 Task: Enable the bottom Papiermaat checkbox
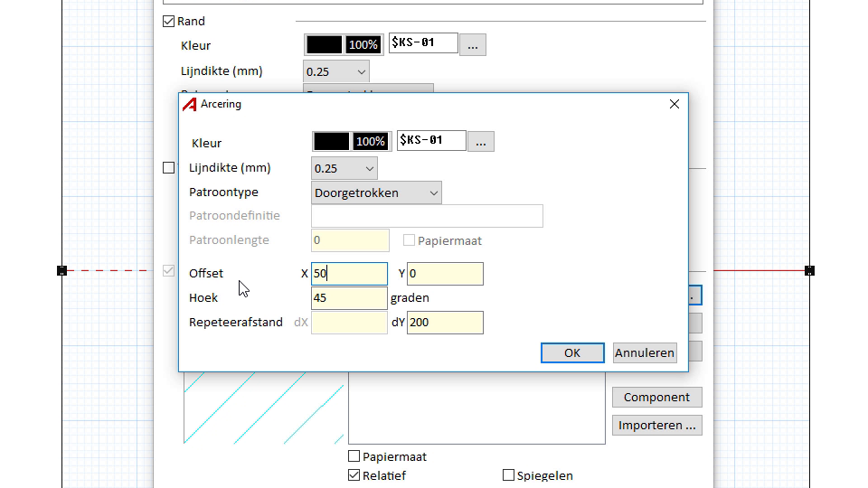coord(354,456)
